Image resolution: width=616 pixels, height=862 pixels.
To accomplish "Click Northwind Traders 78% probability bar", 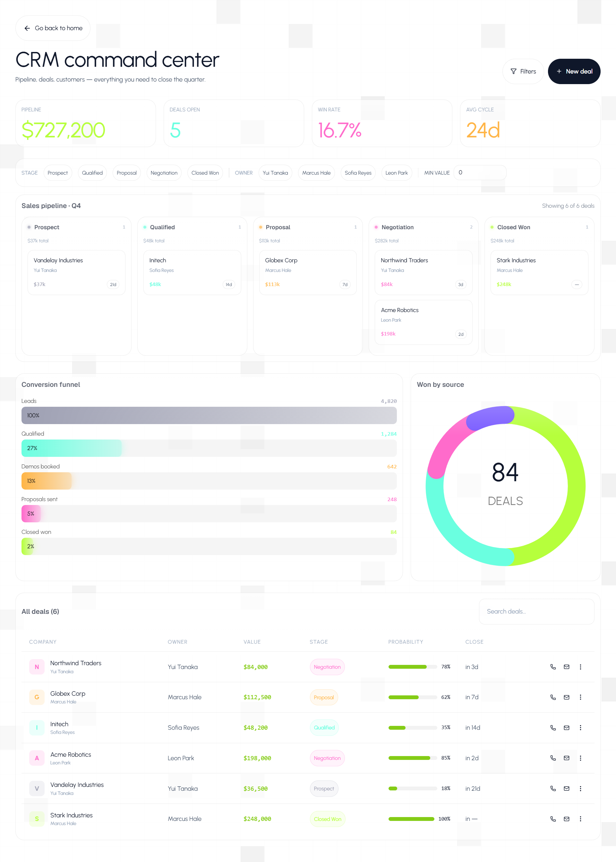I will [x=413, y=667].
